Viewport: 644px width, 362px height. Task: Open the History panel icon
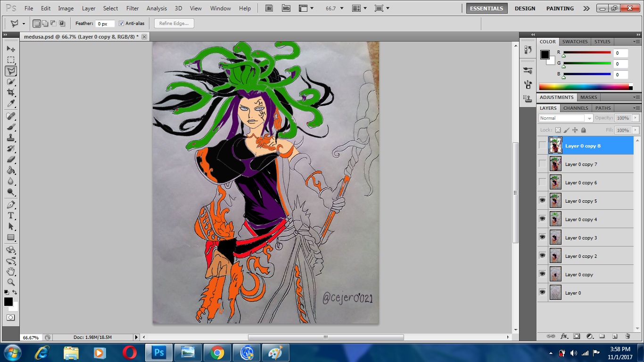point(528,49)
